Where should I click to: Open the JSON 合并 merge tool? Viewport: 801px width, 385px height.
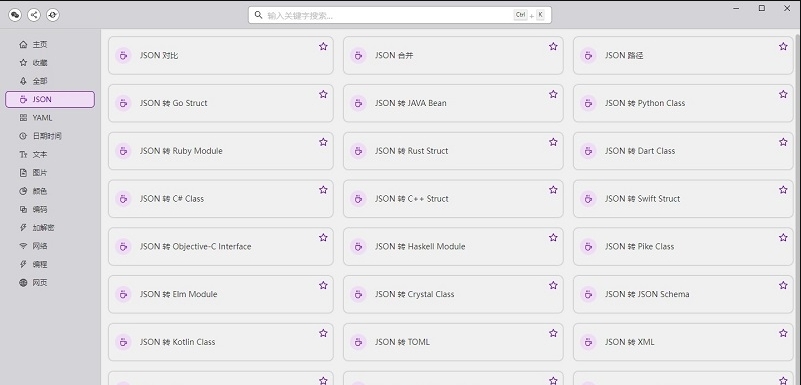[453, 55]
